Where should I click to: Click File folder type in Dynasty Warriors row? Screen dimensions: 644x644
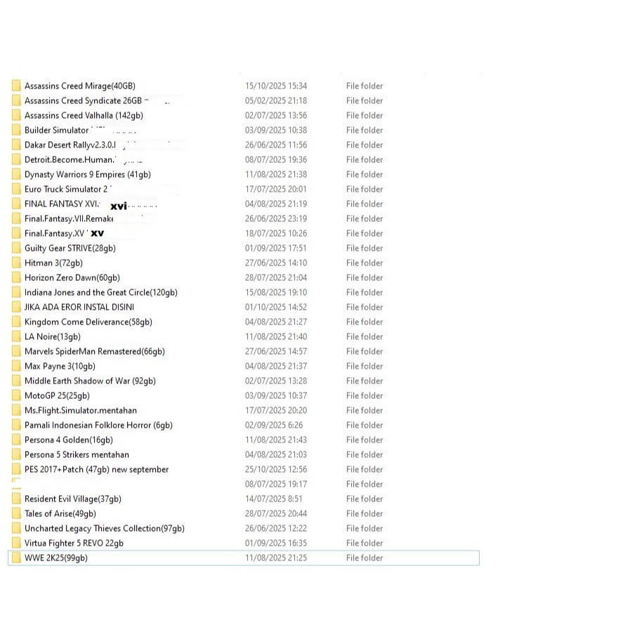tap(364, 174)
